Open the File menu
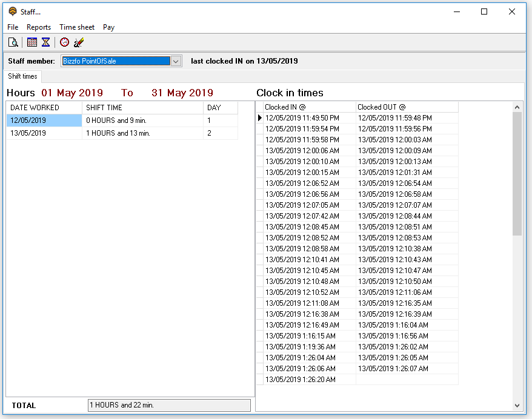The width and height of the screenshot is (532, 419). [13, 27]
